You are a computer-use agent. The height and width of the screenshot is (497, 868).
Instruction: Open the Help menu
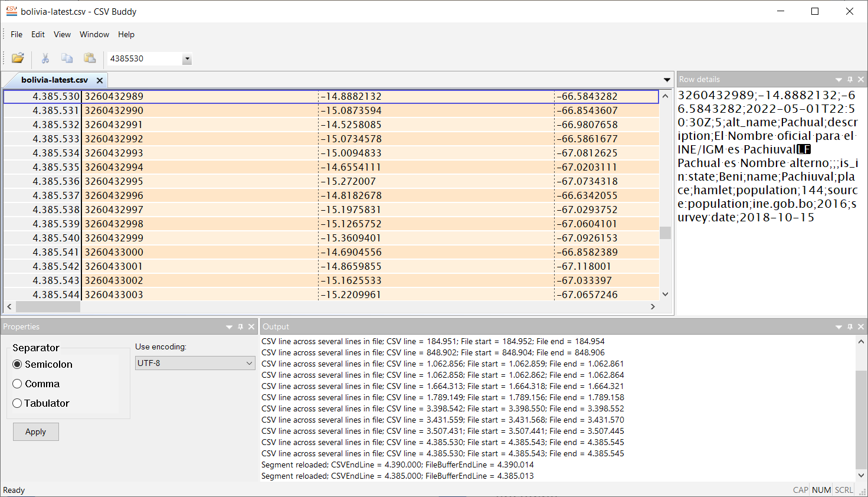coord(126,34)
